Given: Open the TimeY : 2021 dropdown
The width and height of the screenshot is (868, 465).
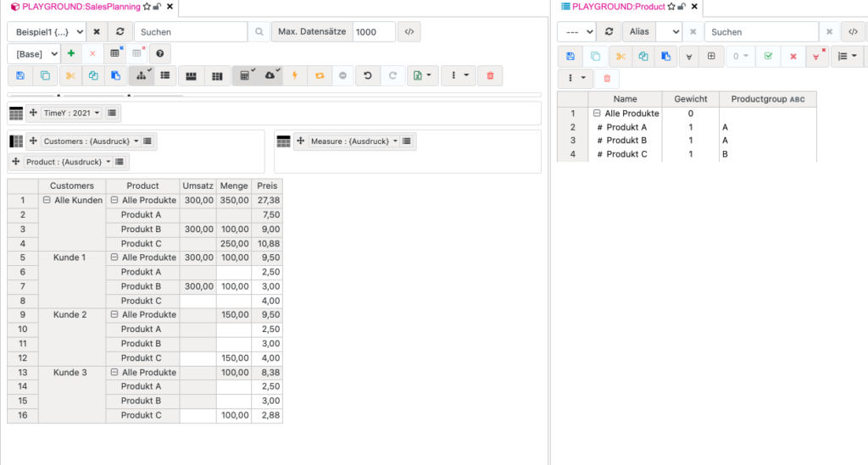Looking at the screenshot, I should coord(71,113).
